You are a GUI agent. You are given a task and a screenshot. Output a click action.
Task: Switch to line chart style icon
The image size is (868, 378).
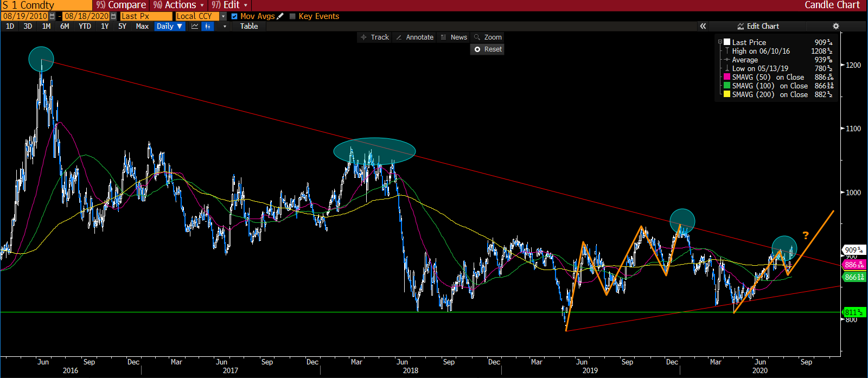point(195,26)
